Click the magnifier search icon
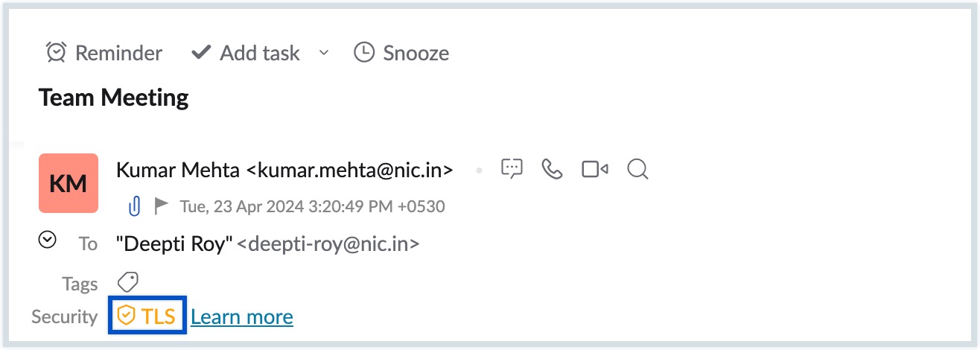 [637, 170]
